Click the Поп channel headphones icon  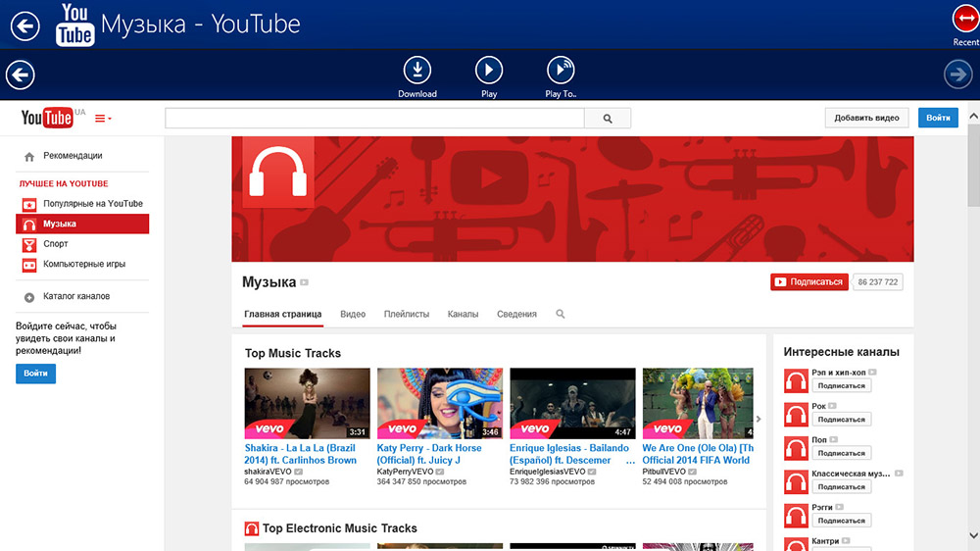tap(796, 448)
